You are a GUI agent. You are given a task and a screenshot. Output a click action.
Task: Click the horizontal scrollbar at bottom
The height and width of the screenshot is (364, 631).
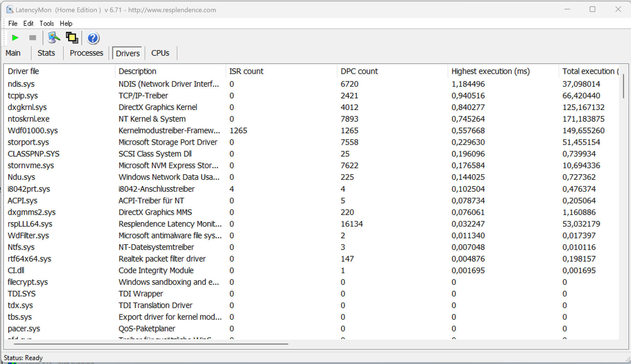point(151,344)
